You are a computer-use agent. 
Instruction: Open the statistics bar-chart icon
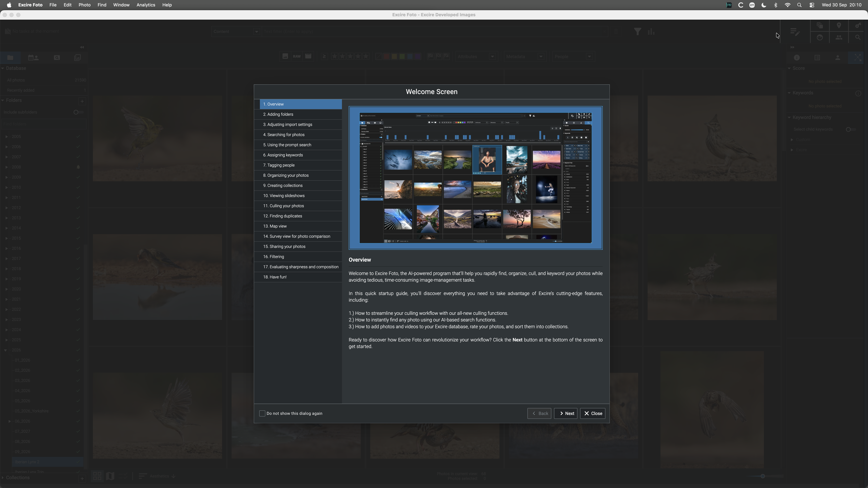651,32
